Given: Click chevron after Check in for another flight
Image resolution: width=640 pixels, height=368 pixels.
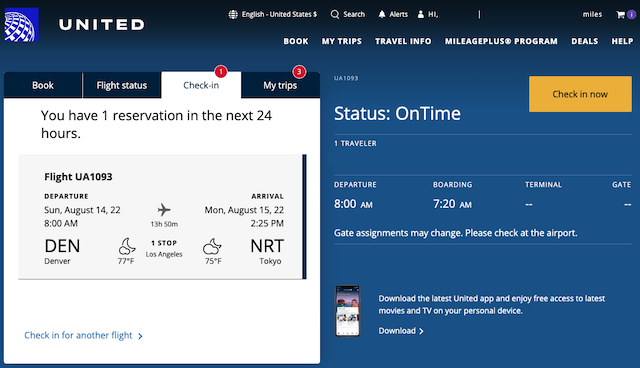Looking at the screenshot, I should coord(140,336).
